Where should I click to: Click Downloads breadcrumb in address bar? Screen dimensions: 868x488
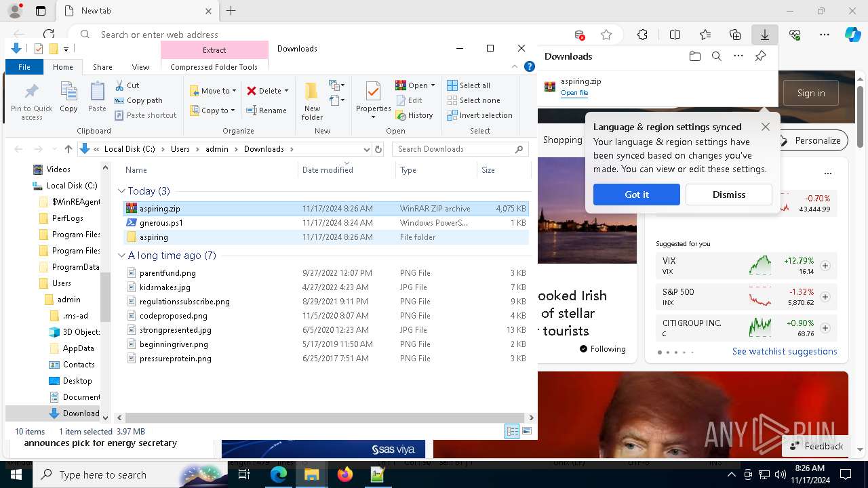(x=264, y=149)
